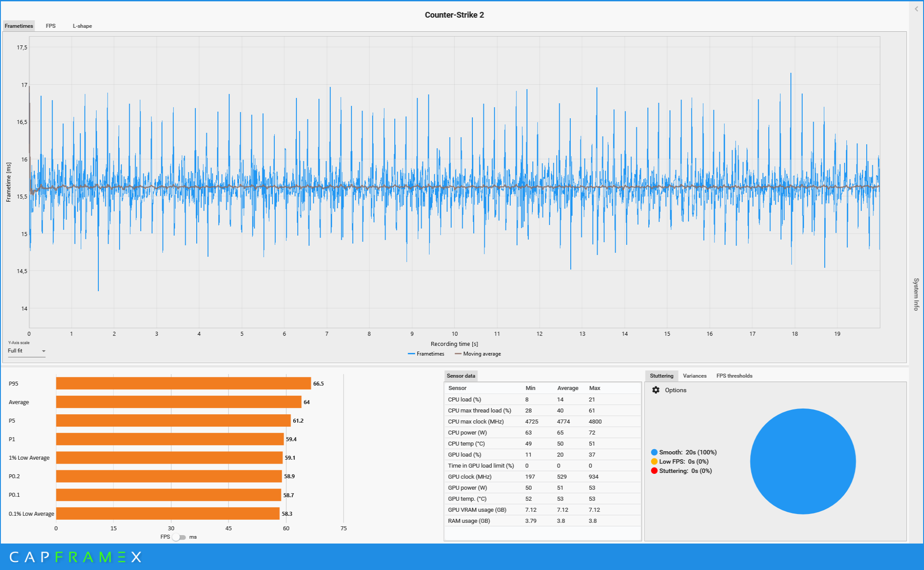Click the brown Moving average legend marker

click(x=458, y=354)
